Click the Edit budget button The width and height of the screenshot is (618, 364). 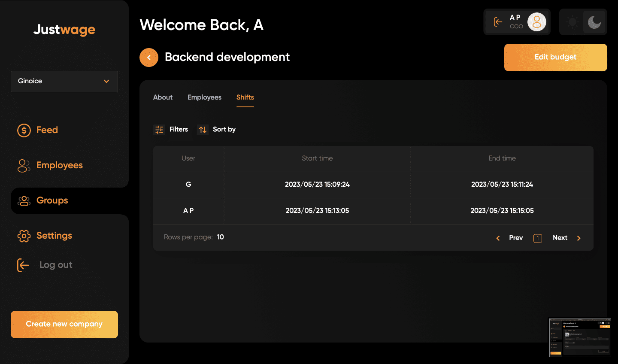pyautogui.click(x=556, y=58)
